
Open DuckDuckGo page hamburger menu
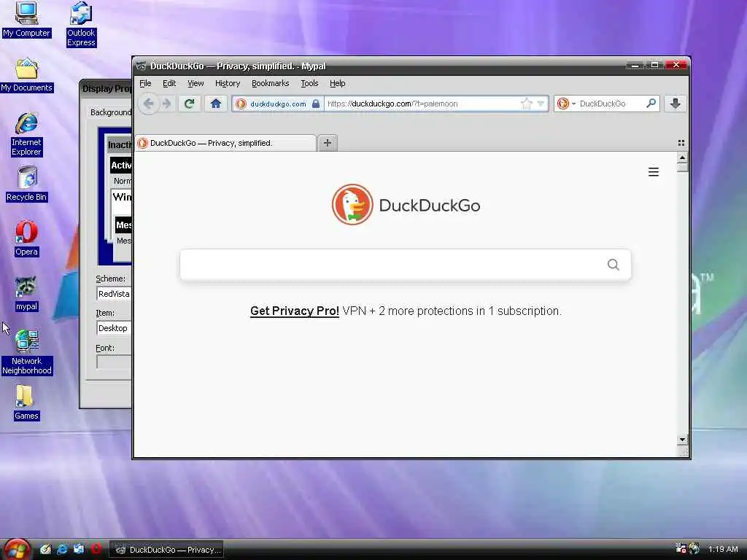[x=654, y=172]
